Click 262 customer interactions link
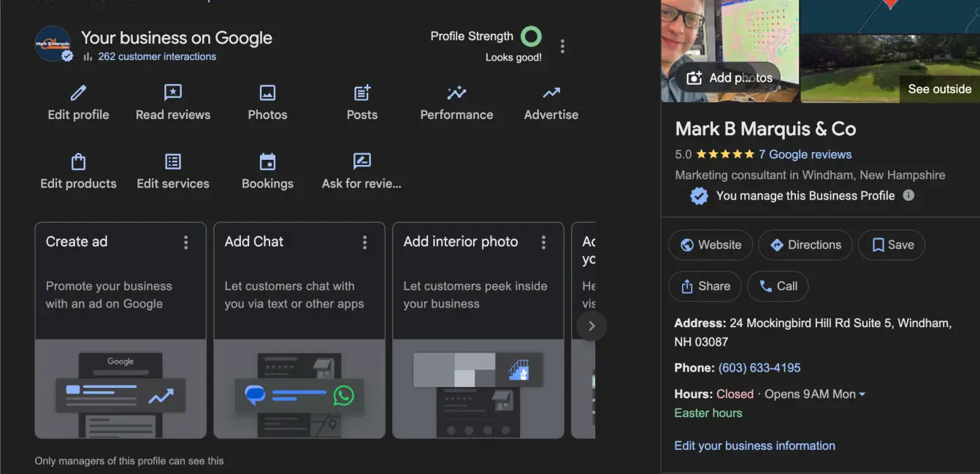Viewport: 980px width, 474px height. 157,56
